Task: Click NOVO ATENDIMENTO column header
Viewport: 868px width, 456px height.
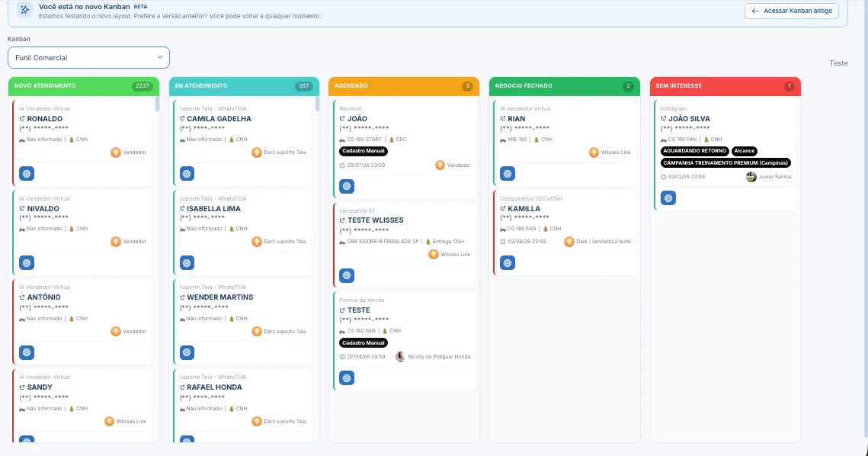Action: pos(84,86)
